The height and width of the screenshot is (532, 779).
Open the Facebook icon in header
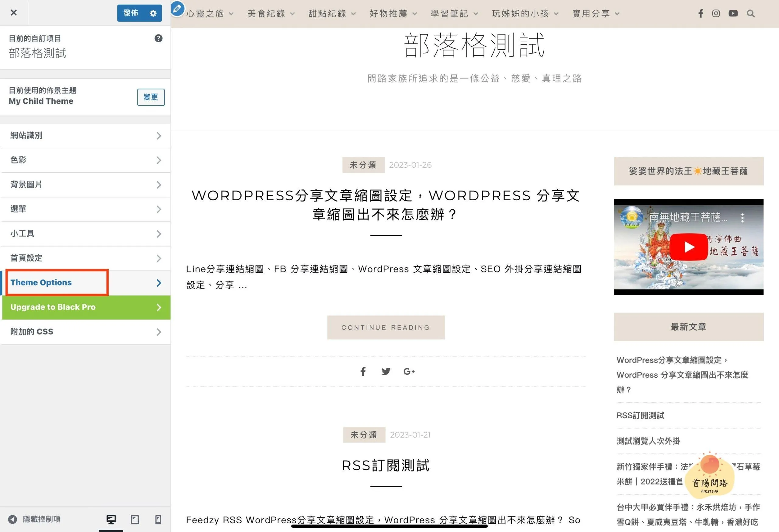point(700,13)
